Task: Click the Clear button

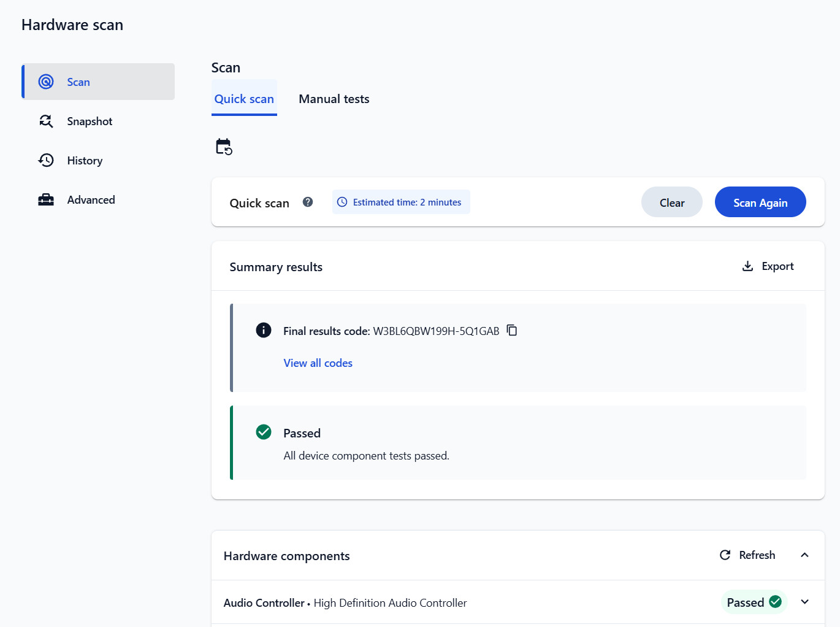Action: 672,202
